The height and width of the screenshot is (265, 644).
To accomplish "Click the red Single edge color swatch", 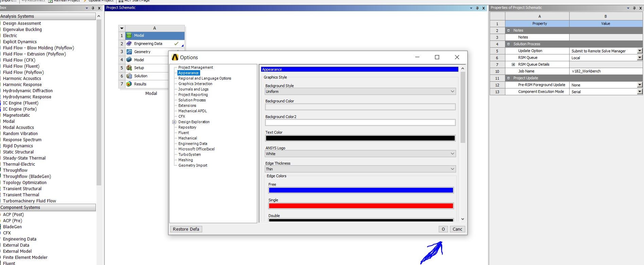I will 361,206.
